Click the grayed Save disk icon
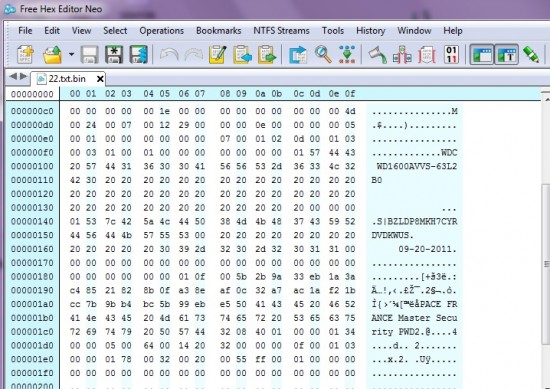Image resolution: width=550 pixels, height=389 pixels. coord(89,55)
